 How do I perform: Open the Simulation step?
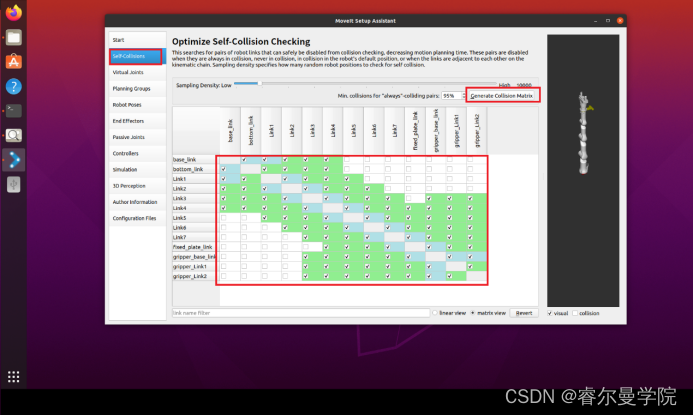[137, 169]
